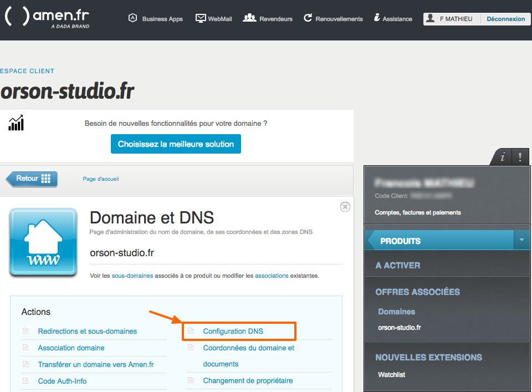Open the sous-domaines link
Screen dimensions: 532x392
point(132,276)
